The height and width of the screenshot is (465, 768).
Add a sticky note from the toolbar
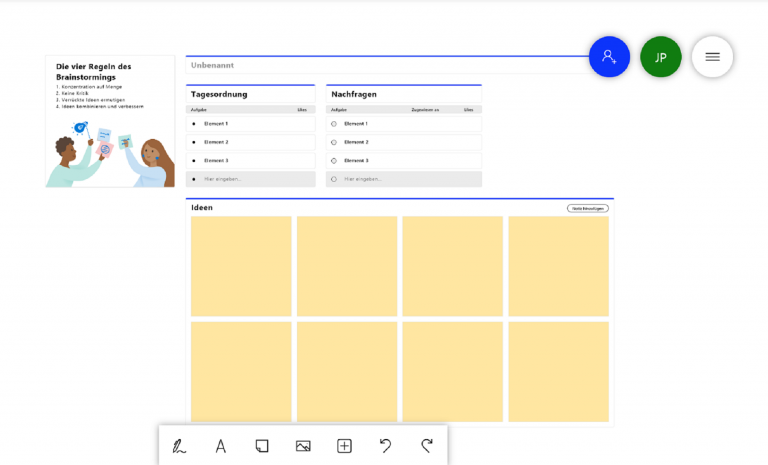(x=262, y=446)
